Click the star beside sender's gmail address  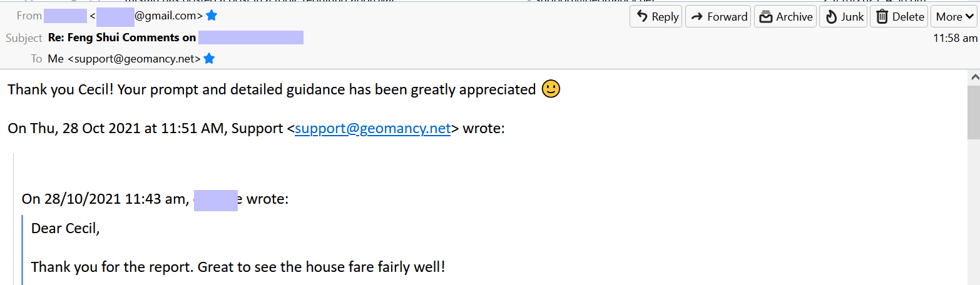tap(212, 16)
